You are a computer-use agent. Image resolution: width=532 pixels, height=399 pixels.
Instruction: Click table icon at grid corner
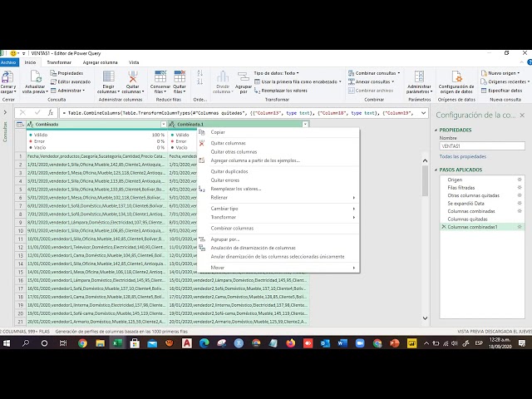click(x=20, y=125)
